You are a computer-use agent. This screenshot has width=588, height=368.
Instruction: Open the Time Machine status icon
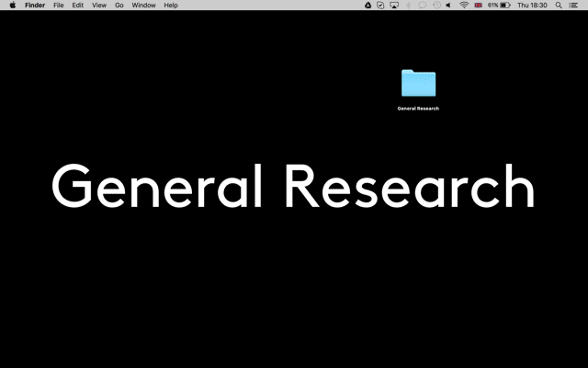click(x=436, y=6)
